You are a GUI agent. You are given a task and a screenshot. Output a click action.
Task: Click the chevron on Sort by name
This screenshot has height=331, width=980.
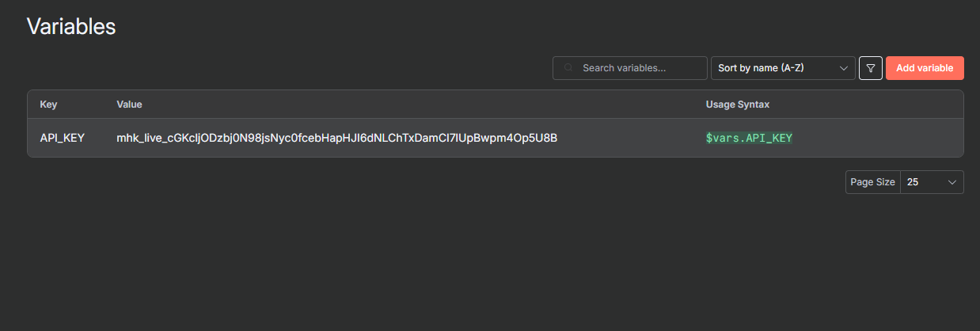tap(844, 68)
